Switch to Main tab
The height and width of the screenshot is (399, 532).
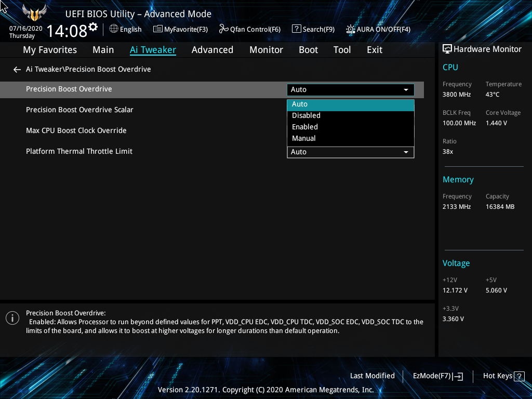[103, 50]
